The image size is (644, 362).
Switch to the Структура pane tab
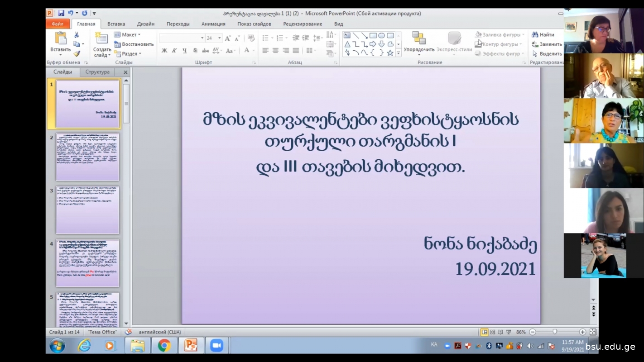pos(97,72)
